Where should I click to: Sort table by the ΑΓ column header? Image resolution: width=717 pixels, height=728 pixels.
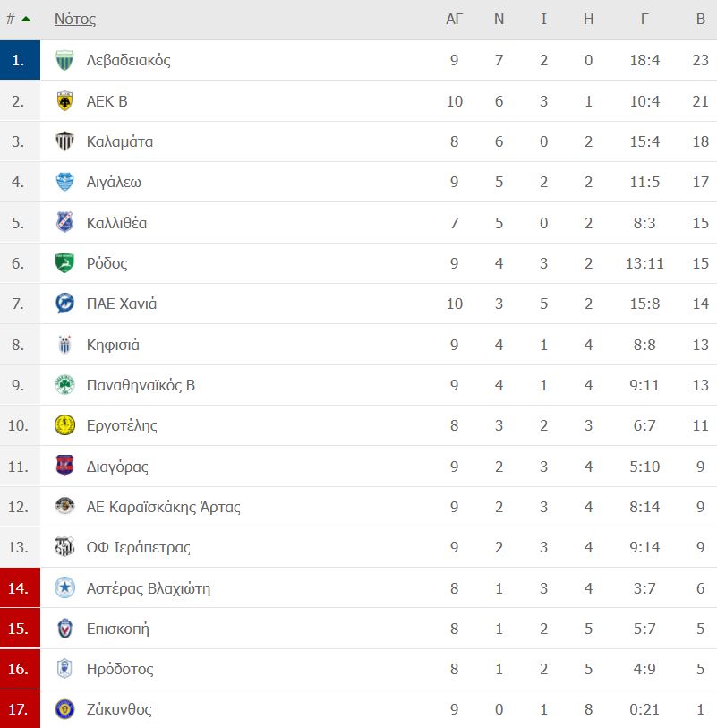[x=455, y=19]
